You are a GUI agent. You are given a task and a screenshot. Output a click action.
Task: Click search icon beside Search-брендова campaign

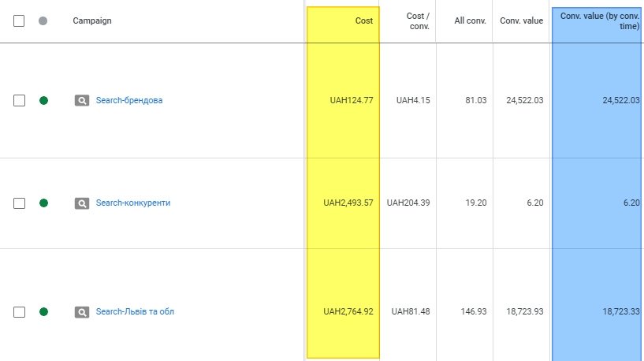coord(82,101)
